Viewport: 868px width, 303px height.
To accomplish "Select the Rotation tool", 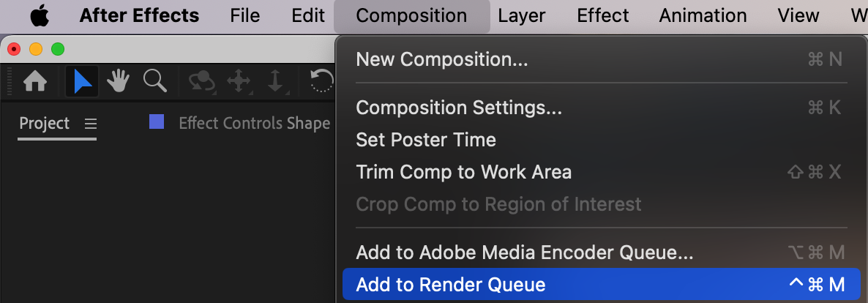I will (x=322, y=81).
